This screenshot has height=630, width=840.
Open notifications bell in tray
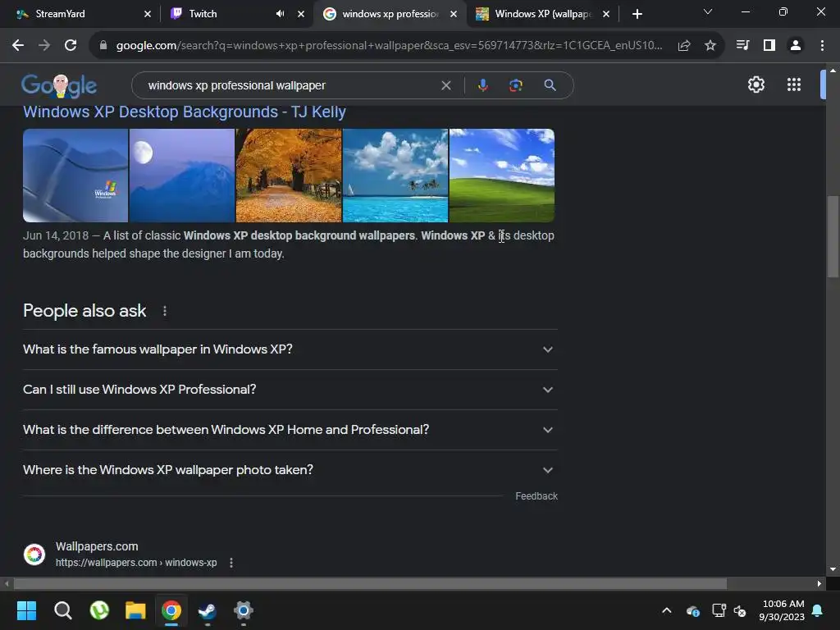(x=818, y=610)
